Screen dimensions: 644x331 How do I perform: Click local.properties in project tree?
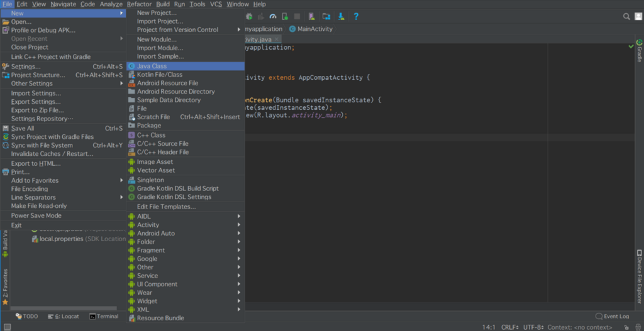point(61,239)
